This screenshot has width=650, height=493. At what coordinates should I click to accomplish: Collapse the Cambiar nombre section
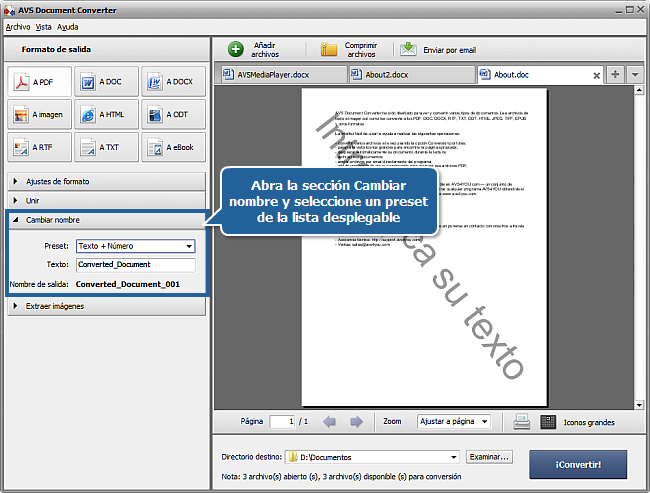click(x=107, y=220)
